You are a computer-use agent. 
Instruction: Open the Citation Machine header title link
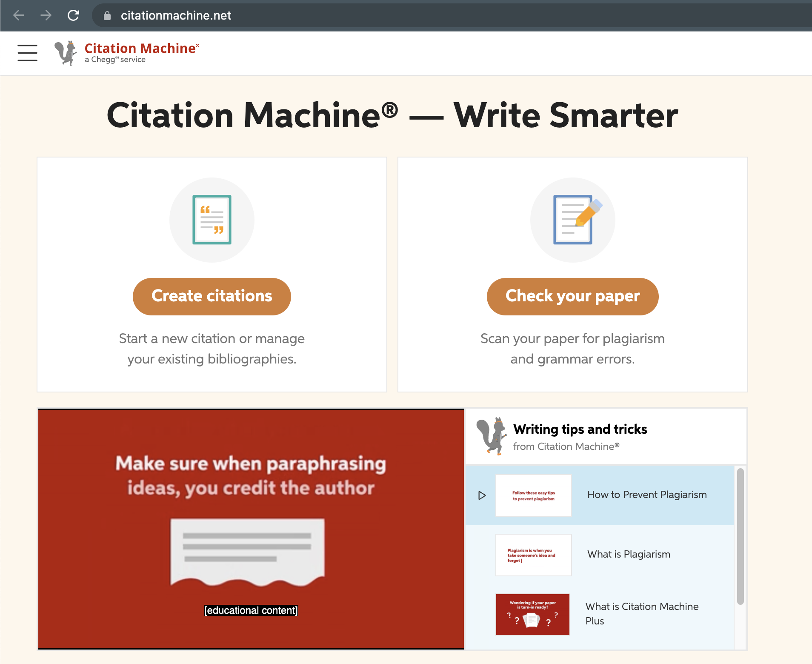coord(142,49)
